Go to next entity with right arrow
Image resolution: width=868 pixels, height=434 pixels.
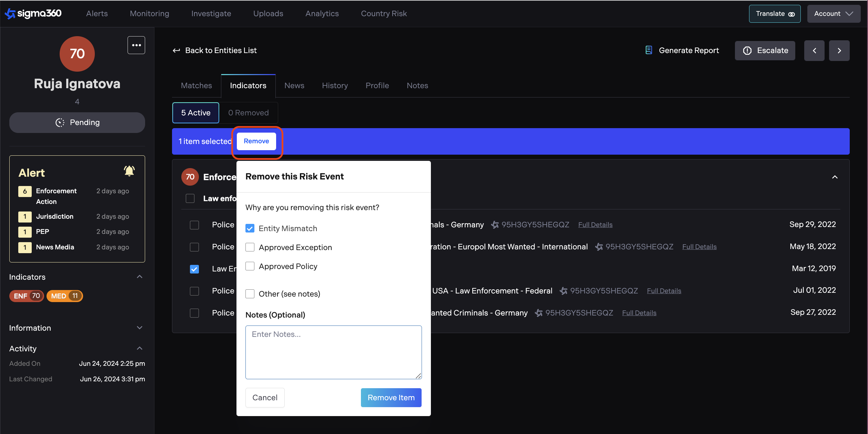coord(839,51)
